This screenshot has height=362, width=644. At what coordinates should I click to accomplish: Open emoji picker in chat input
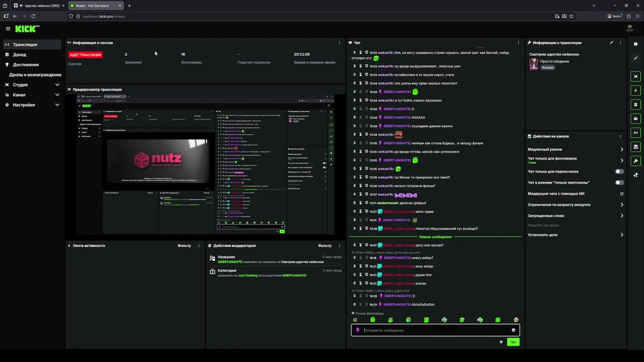pos(513,330)
